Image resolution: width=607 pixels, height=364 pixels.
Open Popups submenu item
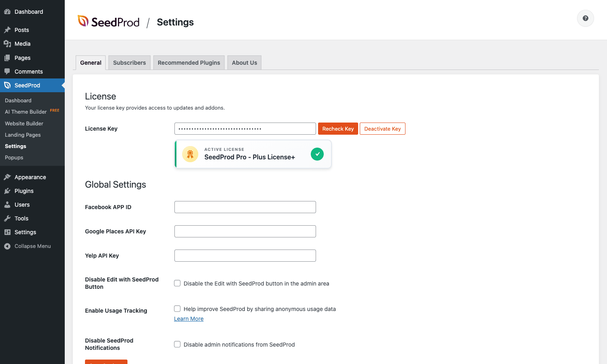click(14, 157)
